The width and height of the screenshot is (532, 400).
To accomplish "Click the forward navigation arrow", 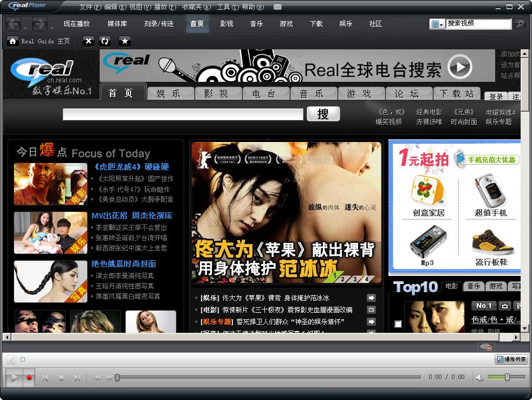I will [40, 24].
